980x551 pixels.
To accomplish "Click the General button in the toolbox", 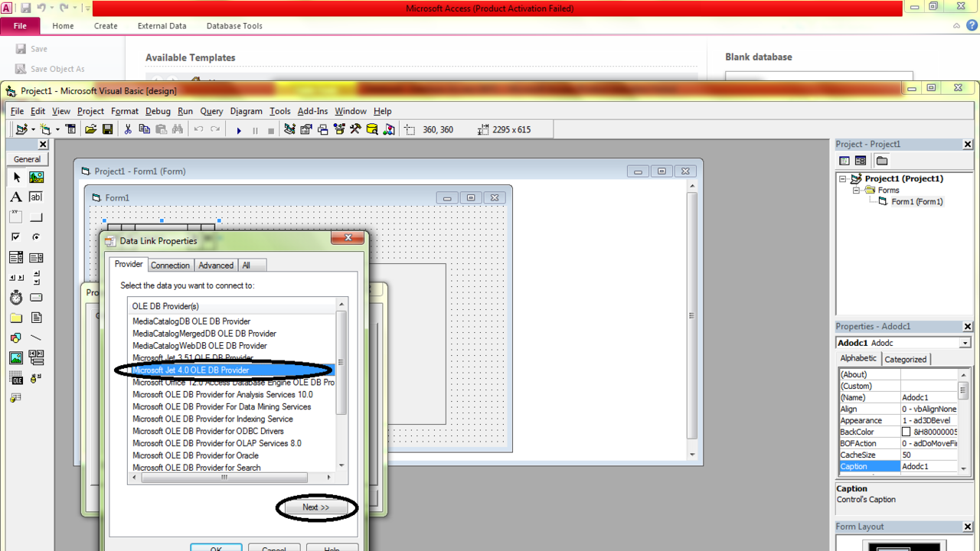I will [27, 159].
